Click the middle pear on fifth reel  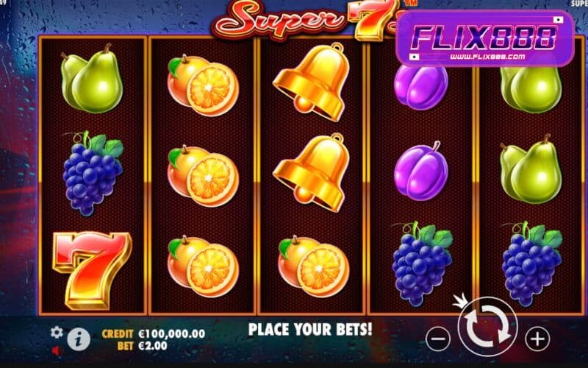point(531,169)
